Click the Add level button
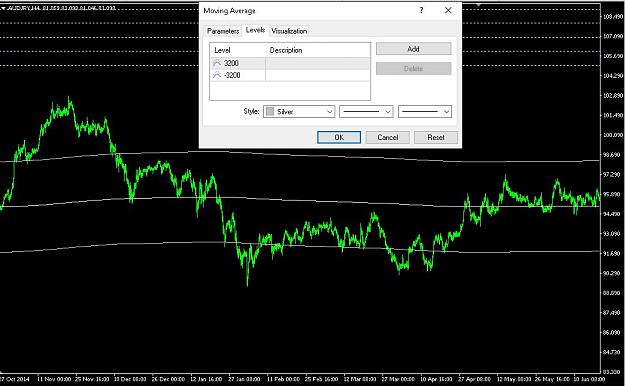 [413, 49]
